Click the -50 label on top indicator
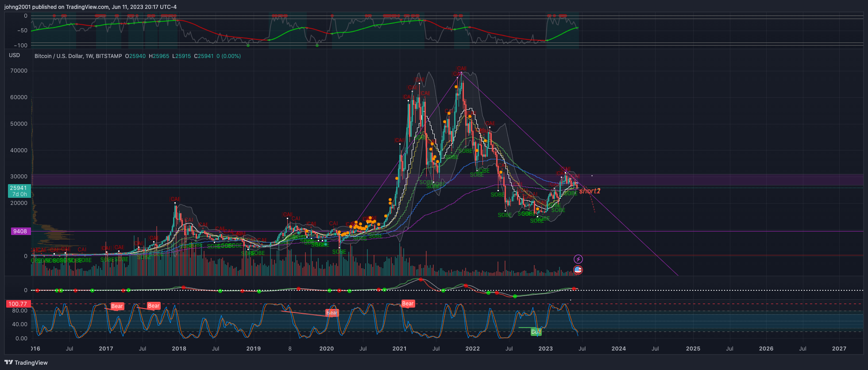Image resolution: width=868 pixels, height=370 pixels. (x=21, y=31)
